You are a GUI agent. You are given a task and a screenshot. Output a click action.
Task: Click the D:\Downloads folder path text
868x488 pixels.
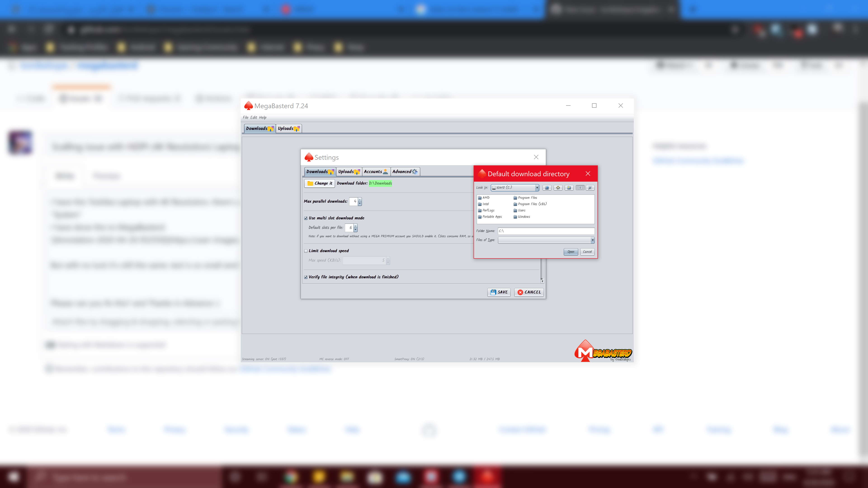click(380, 183)
